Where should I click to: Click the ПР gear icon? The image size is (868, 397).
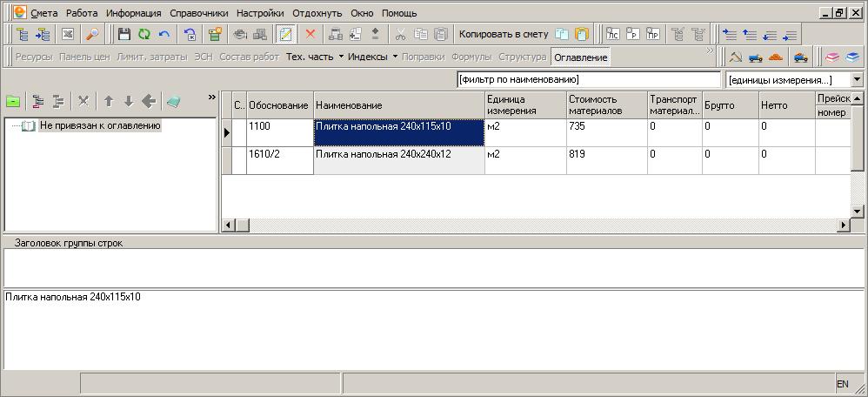tap(652, 34)
